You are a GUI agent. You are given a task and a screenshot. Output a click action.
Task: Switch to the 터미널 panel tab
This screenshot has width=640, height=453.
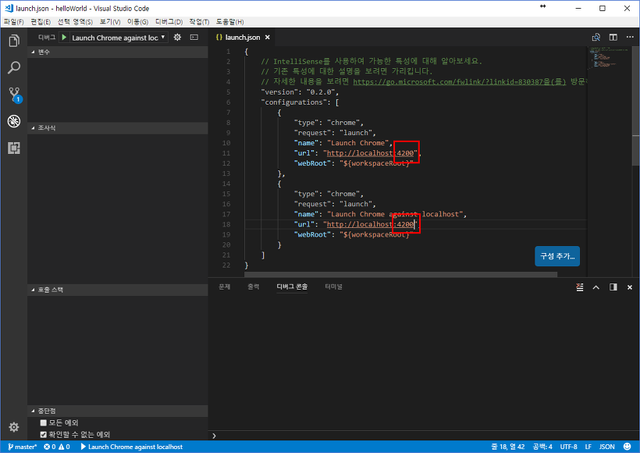[x=332, y=287]
